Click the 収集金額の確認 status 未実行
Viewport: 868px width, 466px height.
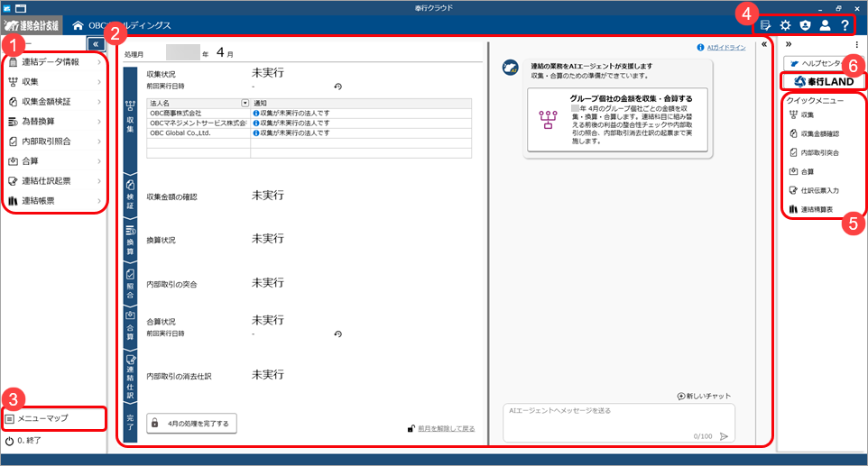tap(268, 196)
